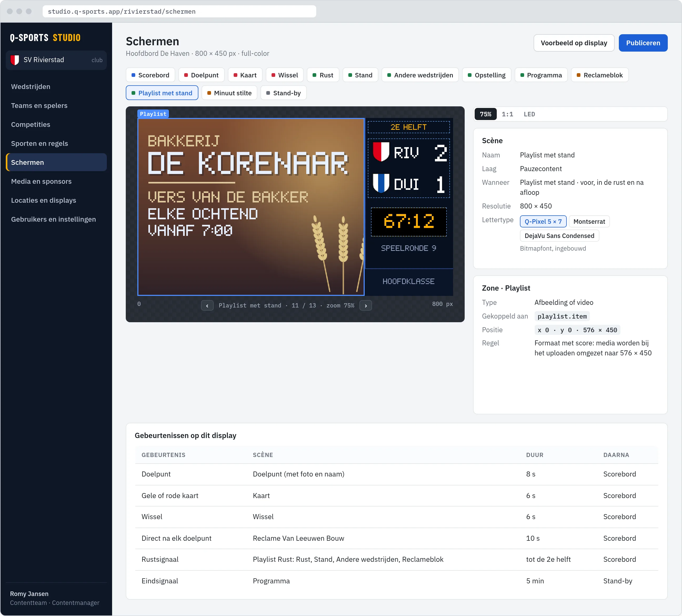Viewport: 682px width, 616px height.
Task: Click the Gele of rode kaart row
Action: pyautogui.click(x=397, y=496)
